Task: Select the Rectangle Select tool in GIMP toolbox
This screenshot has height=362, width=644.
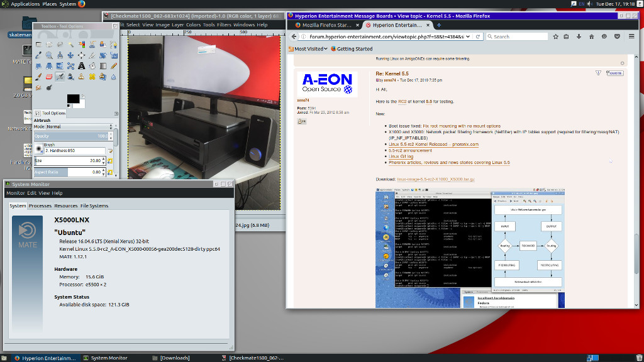Action: 38,45
